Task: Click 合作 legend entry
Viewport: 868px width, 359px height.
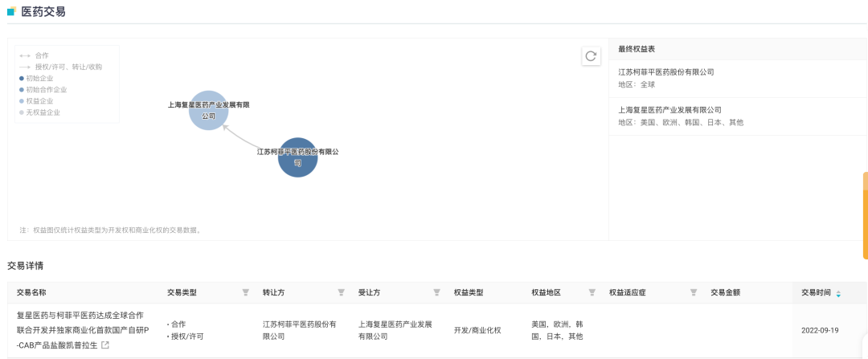Action: pos(34,56)
